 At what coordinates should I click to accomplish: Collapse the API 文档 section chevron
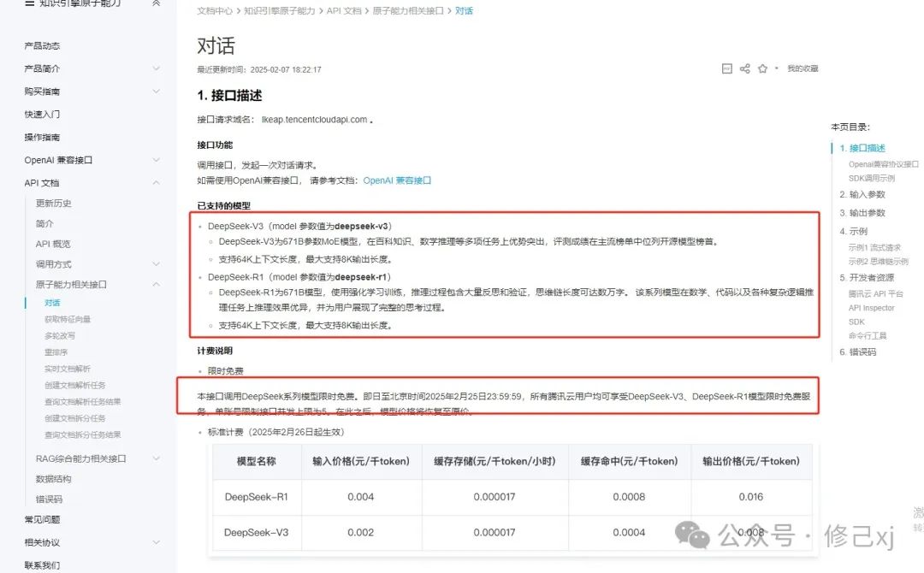(x=157, y=182)
